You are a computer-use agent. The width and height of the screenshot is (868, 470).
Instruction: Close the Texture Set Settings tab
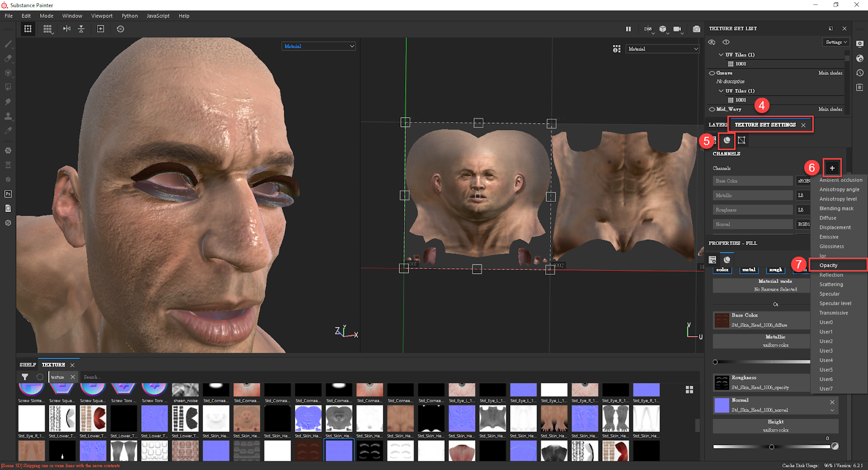click(803, 125)
